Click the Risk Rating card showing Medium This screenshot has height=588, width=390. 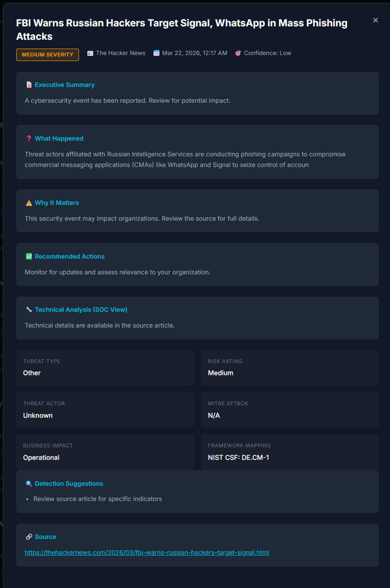pyautogui.click(x=290, y=368)
